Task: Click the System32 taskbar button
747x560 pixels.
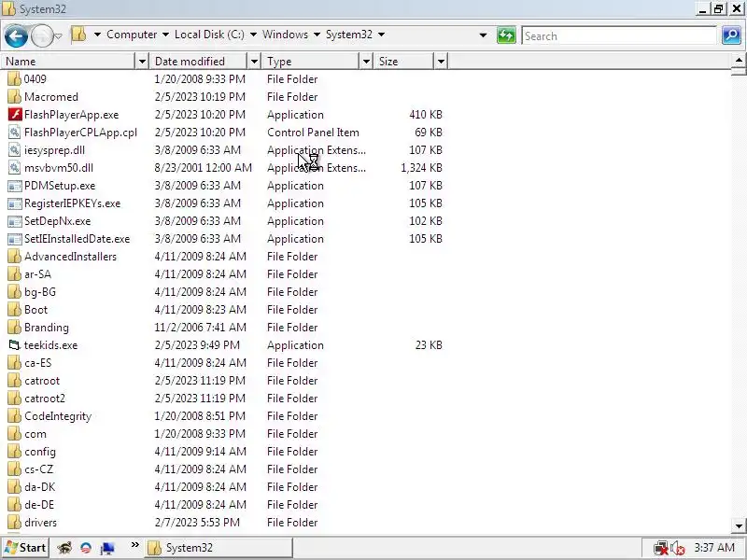Action: pyautogui.click(x=218, y=548)
